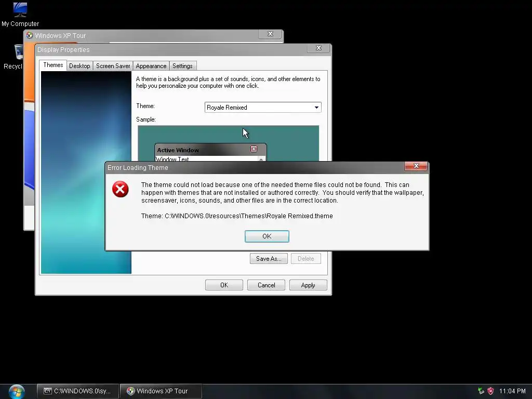Image resolution: width=532 pixels, height=399 pixels.
Task: Click the Start orb button
Action: click(17, 392)
